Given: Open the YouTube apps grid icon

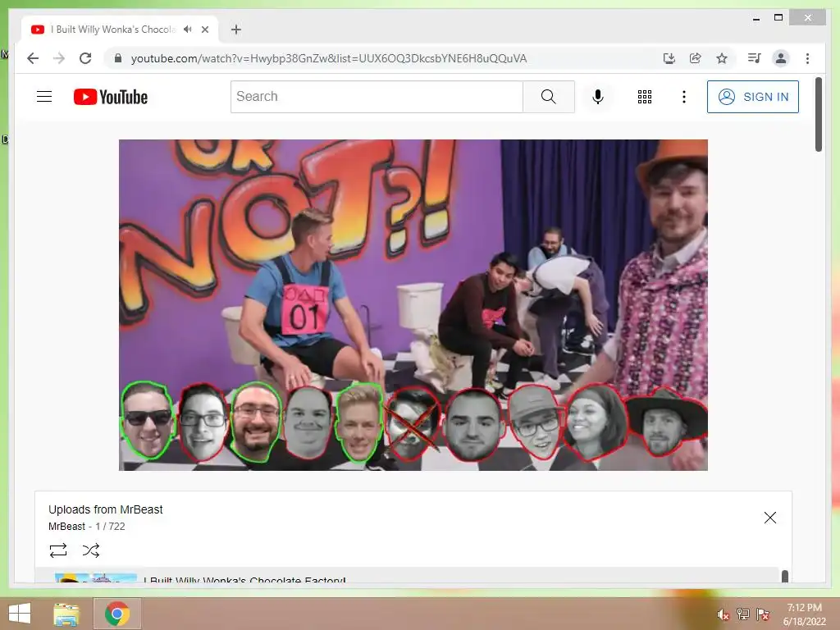Looking at the screenshot, I should pyautogui.click(x=645, y=97).
